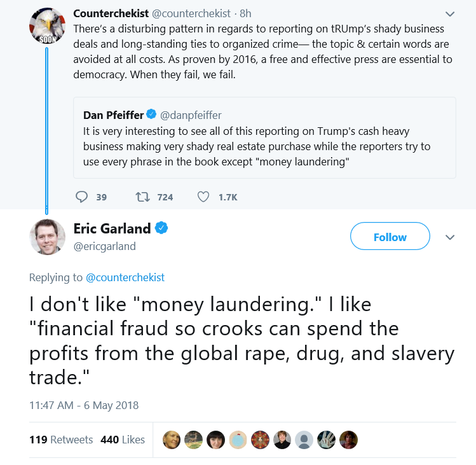Expand the Counterchekist tweet options chevron
The image size is (476, 465).
tap(449, 14)
